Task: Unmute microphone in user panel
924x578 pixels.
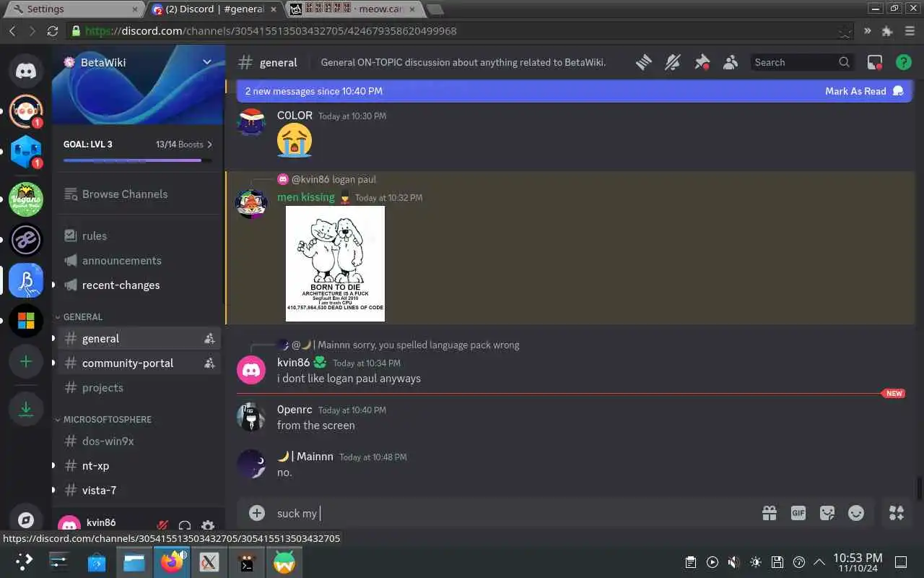Action: click(x=163, y=526)
